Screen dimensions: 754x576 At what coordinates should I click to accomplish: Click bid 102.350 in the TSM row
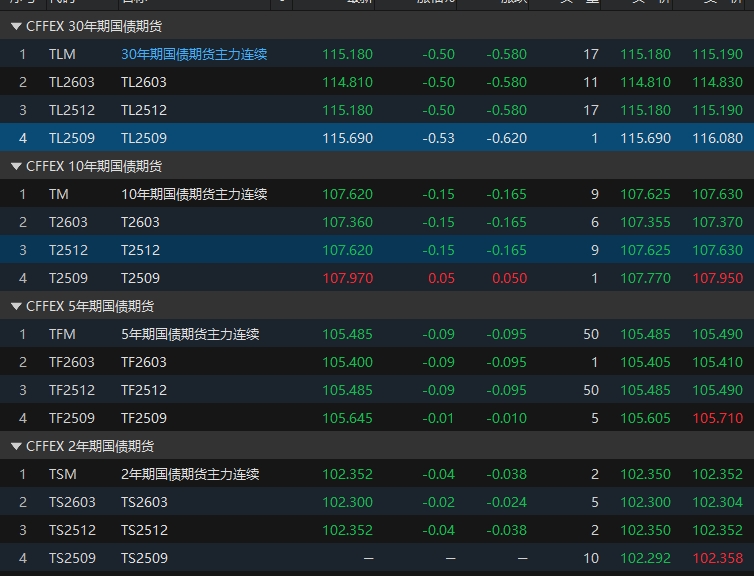[x=645, y=474]
